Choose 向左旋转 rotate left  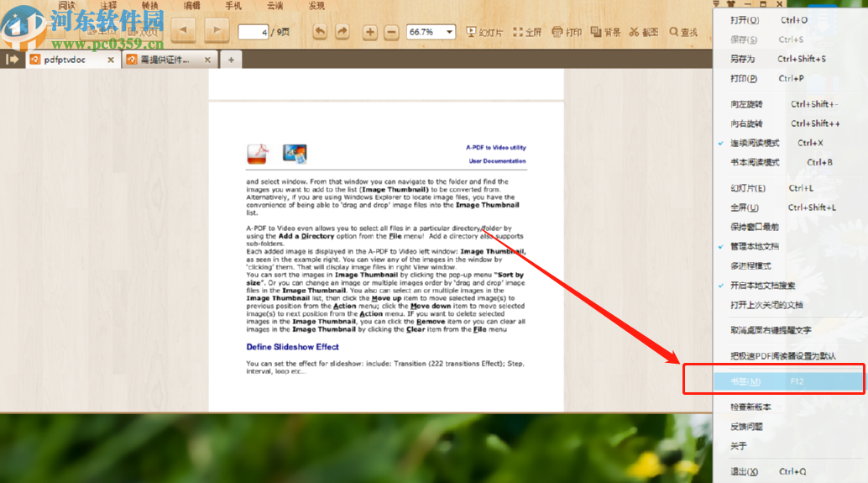click(789, 104)
